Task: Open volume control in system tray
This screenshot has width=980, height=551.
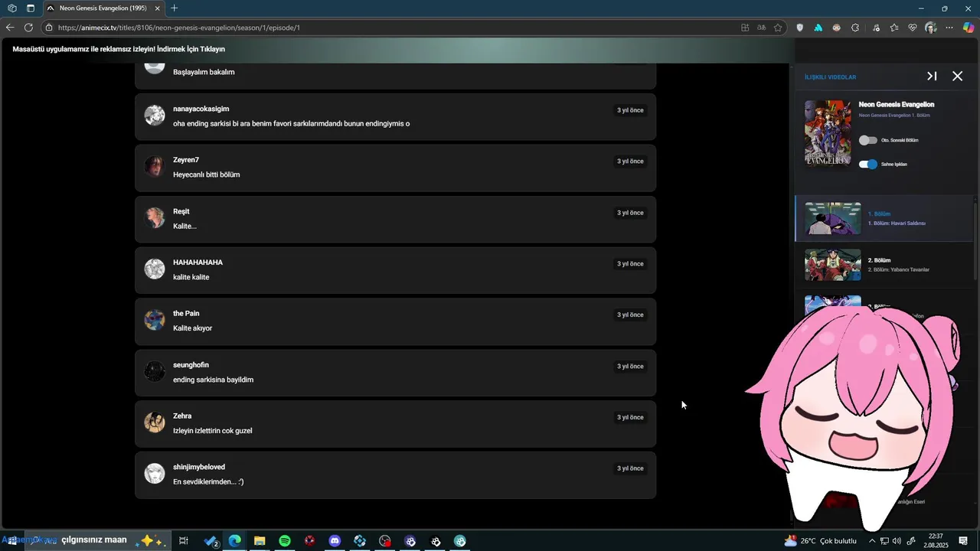Action: (897, 541)
